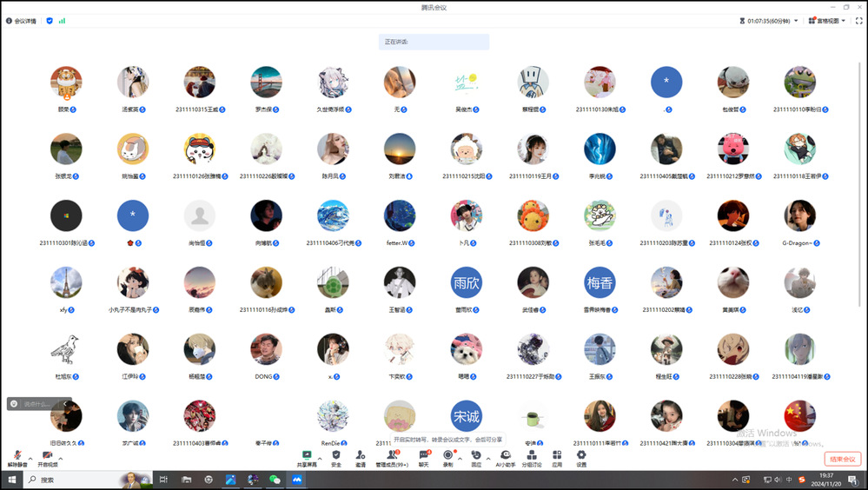Viewport: 868px width, 490px height.
Task: Open the Apps (应用) icon
Action: [557, 456]
